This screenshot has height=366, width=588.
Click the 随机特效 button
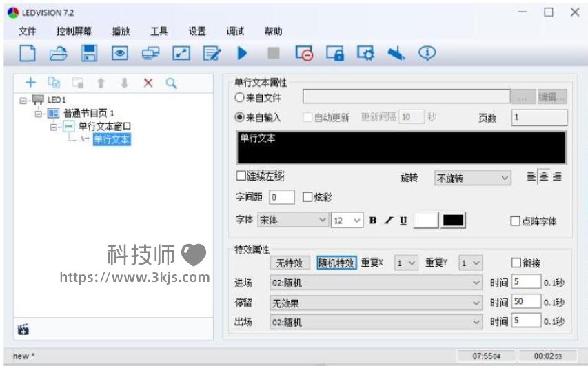pyautogui.click(x=336, y=263)
